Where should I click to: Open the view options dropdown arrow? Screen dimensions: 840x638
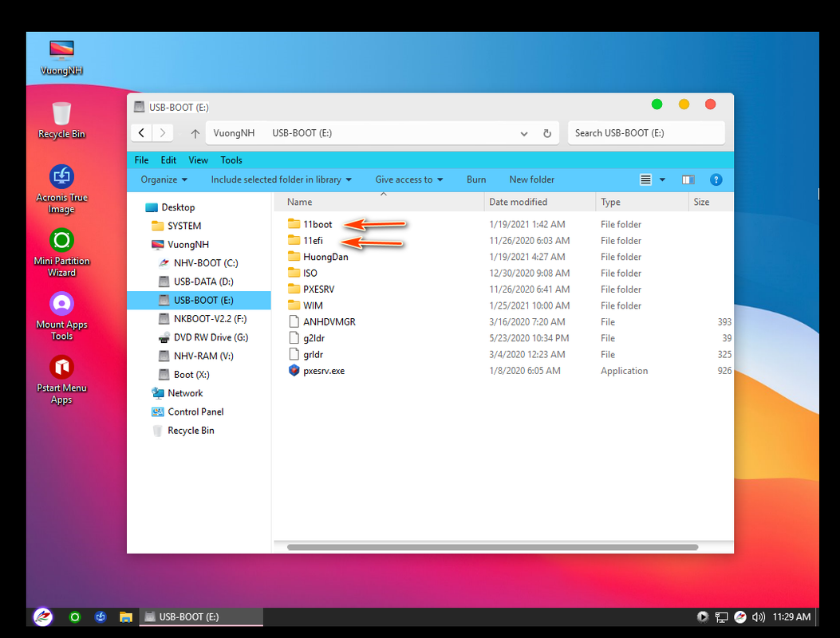[x=662, y=179]
